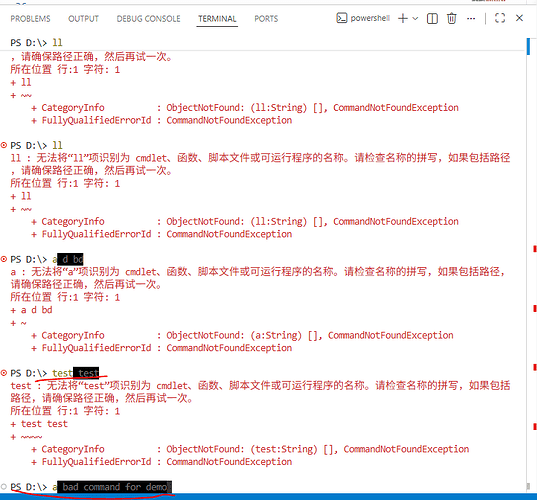Kill terminal with trash icon
This screenshot has height=500, width=537.
(x=451, y=18)
